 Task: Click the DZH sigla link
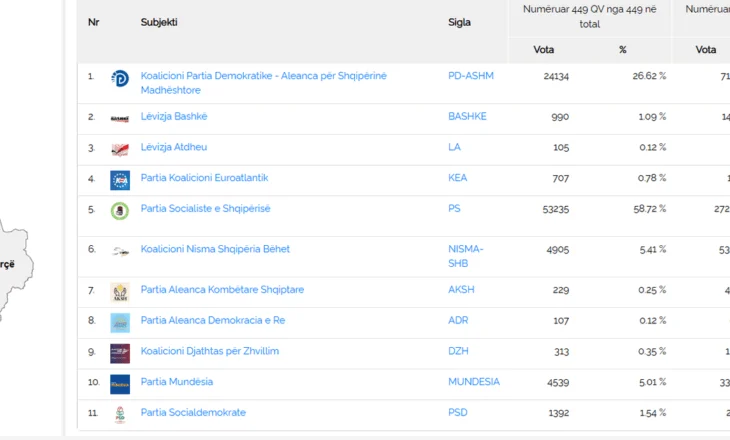point(458,351)
